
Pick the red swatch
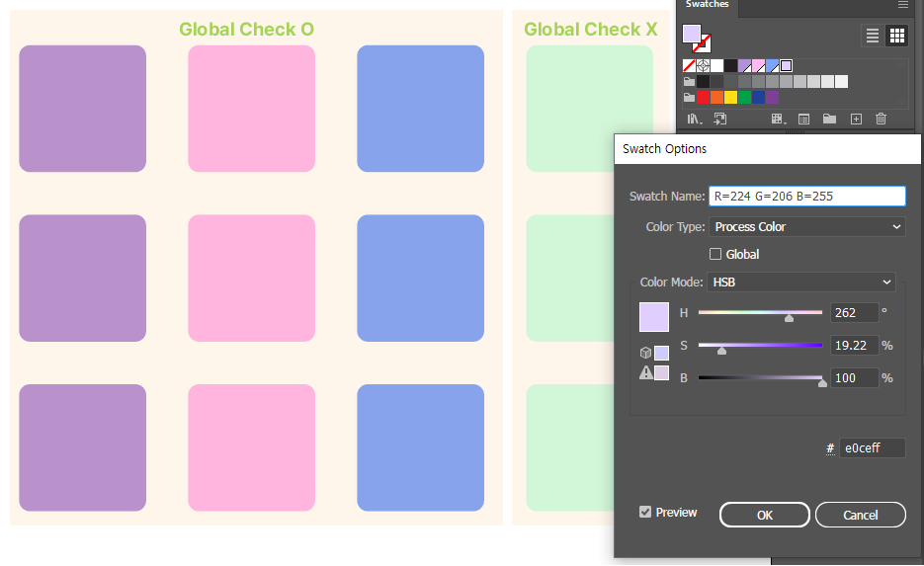pyautogui.click(x=703, y=97)
